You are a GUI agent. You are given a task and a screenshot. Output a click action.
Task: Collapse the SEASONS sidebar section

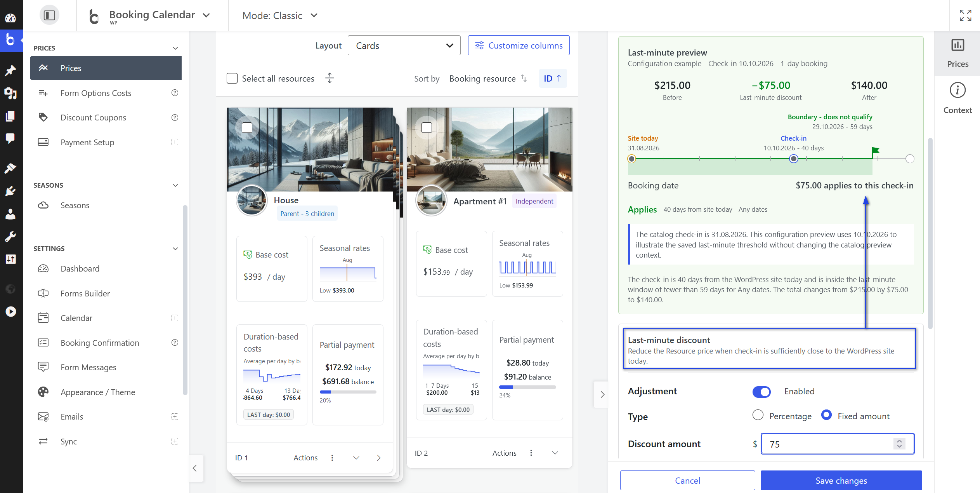pyautogui.click(x=175, y=185)
